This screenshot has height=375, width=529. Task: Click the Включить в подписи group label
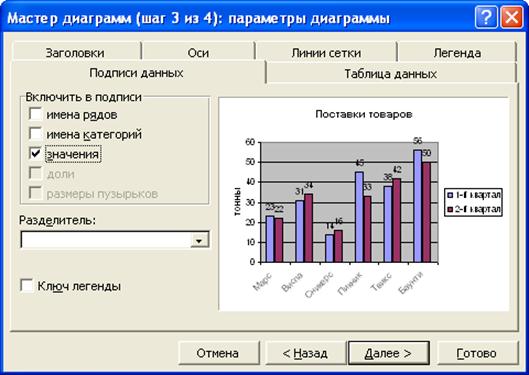(x=83, y=97)
